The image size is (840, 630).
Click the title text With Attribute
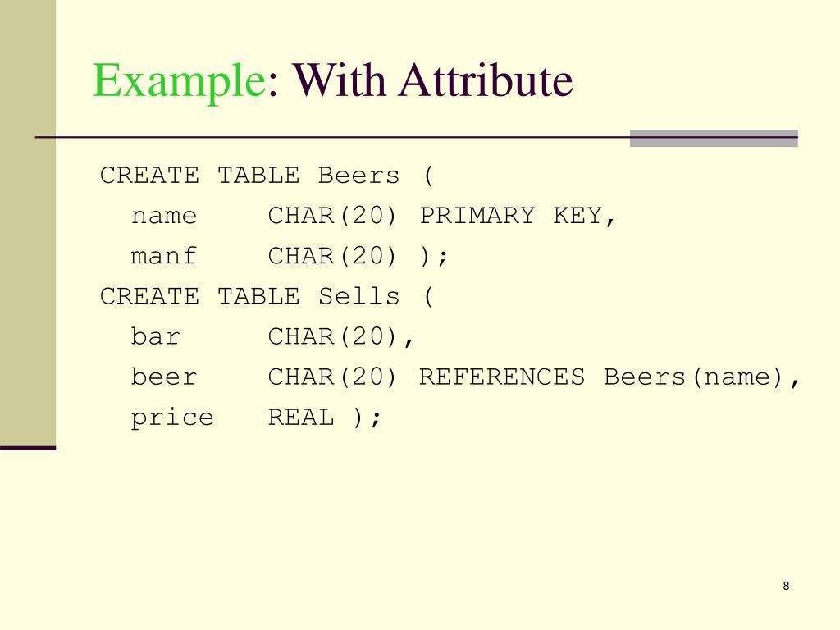tap(432, 80)
